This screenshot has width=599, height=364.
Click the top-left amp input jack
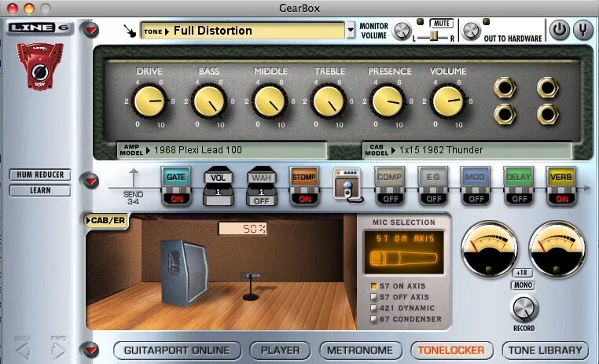(505, 87)
